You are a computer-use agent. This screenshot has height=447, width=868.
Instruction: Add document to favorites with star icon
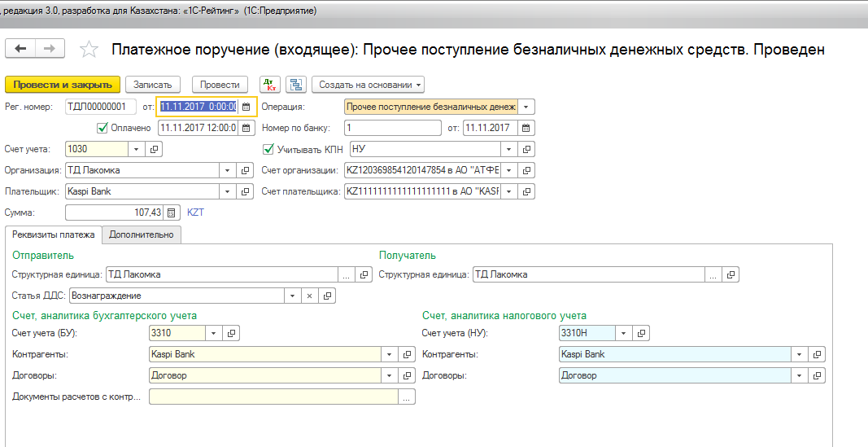point(89,50)
